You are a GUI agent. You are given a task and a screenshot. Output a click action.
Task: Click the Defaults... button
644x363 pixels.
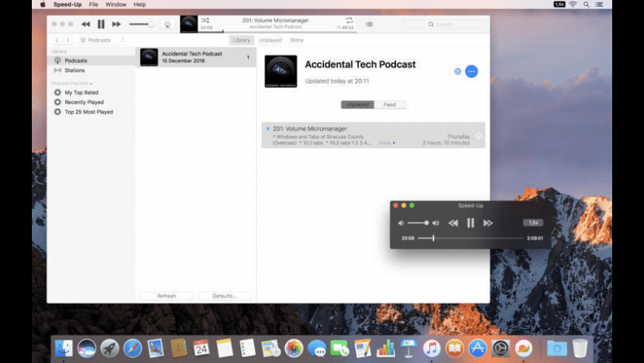coord(224,296)
